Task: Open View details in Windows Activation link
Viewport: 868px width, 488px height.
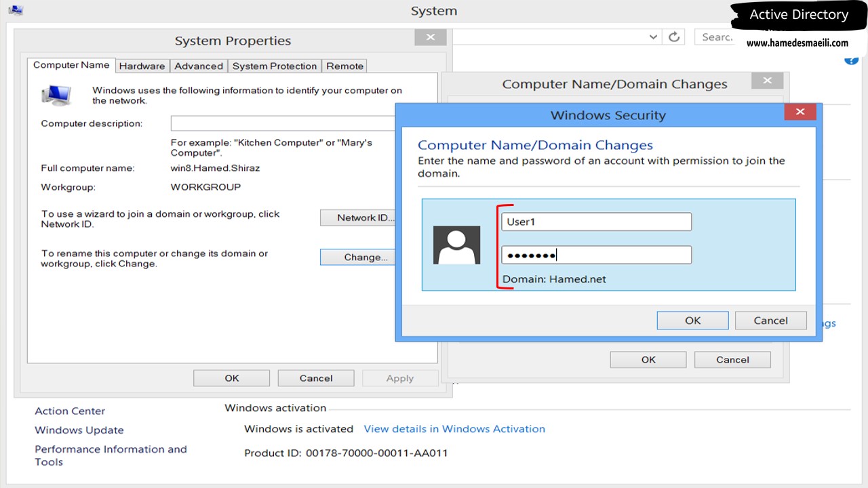Action: click(454, 429)
